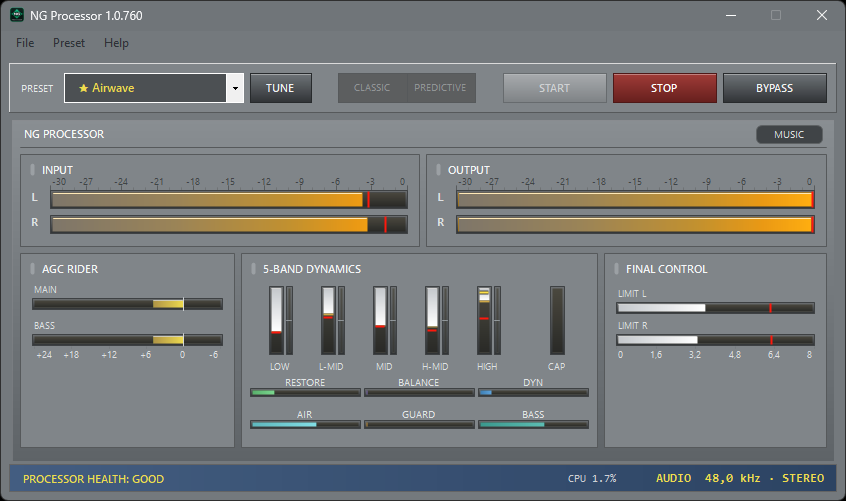846x501 pixels.
Task: Click the red STOP button
Action: (665, 88)
